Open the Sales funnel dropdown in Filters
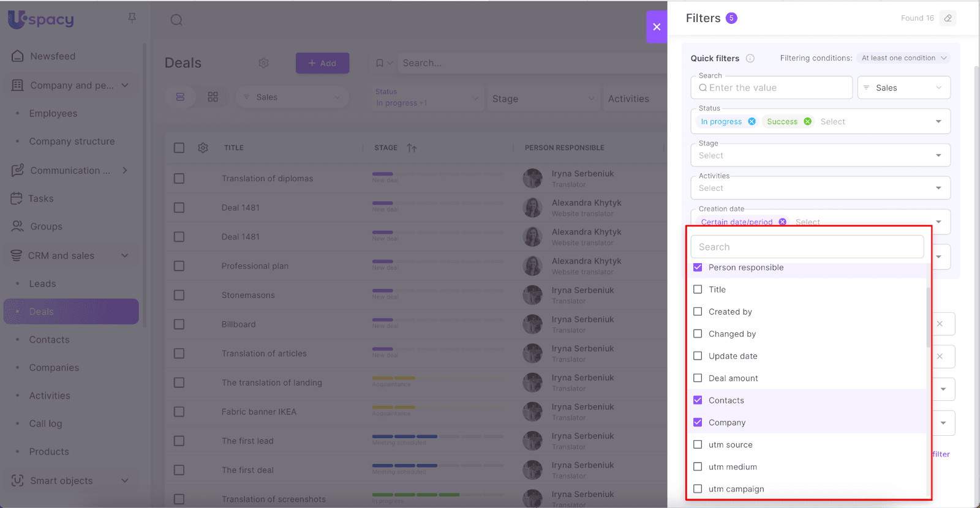 tap(903, 88)
